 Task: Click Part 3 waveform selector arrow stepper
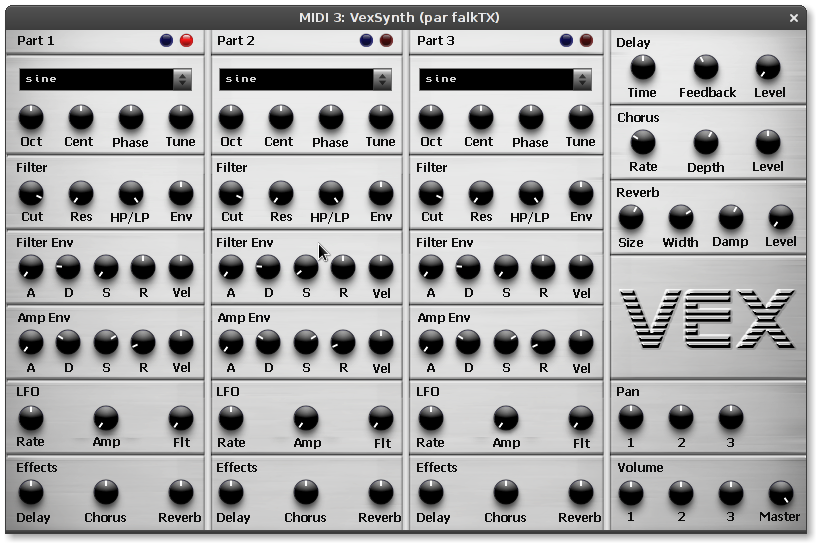(x=582, y=79)
